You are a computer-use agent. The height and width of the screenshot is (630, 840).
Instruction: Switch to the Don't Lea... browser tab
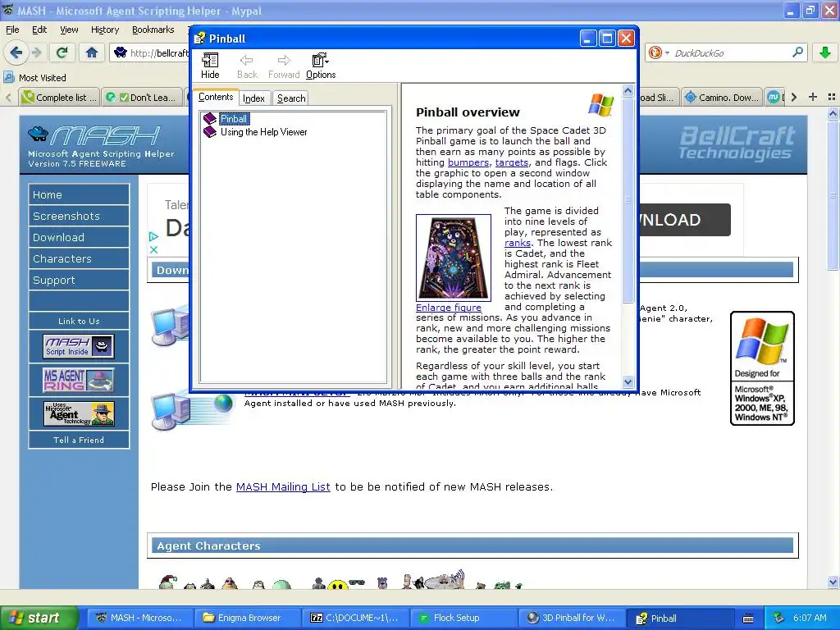pos(142,97)
